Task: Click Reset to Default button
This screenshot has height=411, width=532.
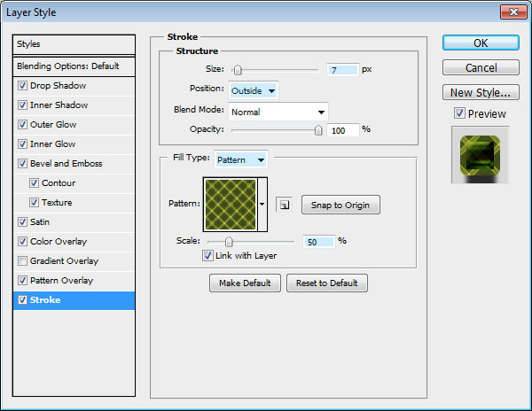Action: coord(326,283)
